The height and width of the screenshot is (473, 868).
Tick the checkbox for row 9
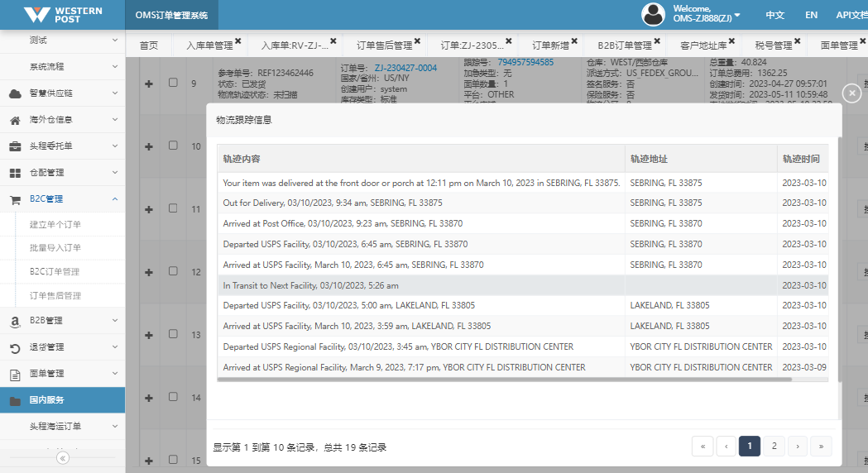173,83
